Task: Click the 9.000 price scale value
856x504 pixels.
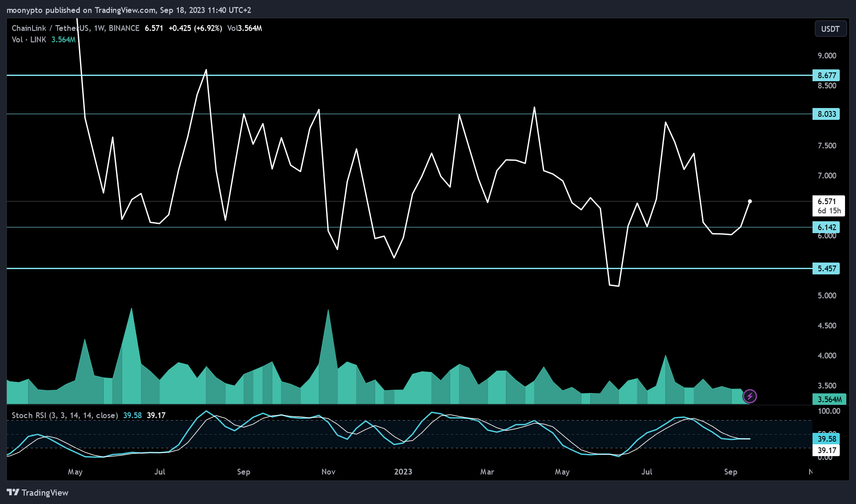Action: pos(827,56)
